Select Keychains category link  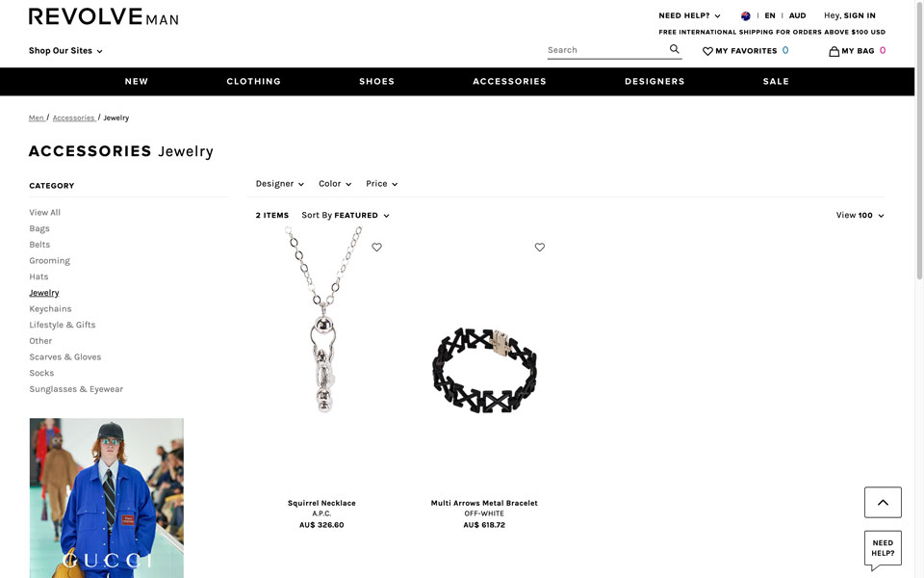[x=50, y=309]
